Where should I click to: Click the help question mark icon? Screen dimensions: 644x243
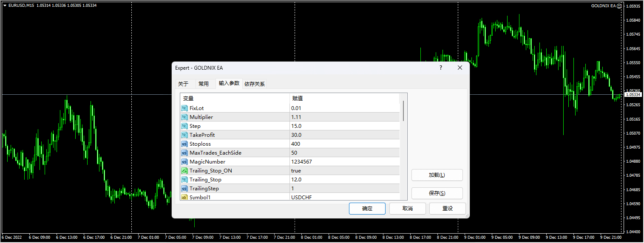440,68
